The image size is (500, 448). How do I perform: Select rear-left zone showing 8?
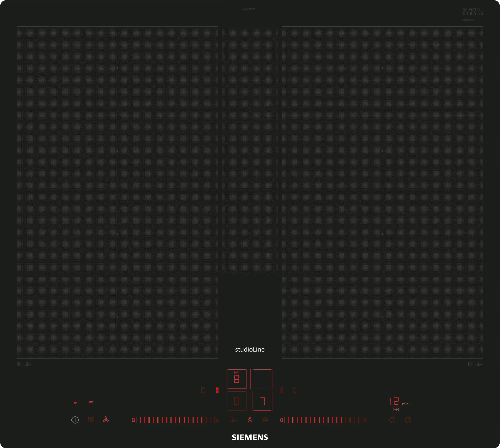click(236, 379)
